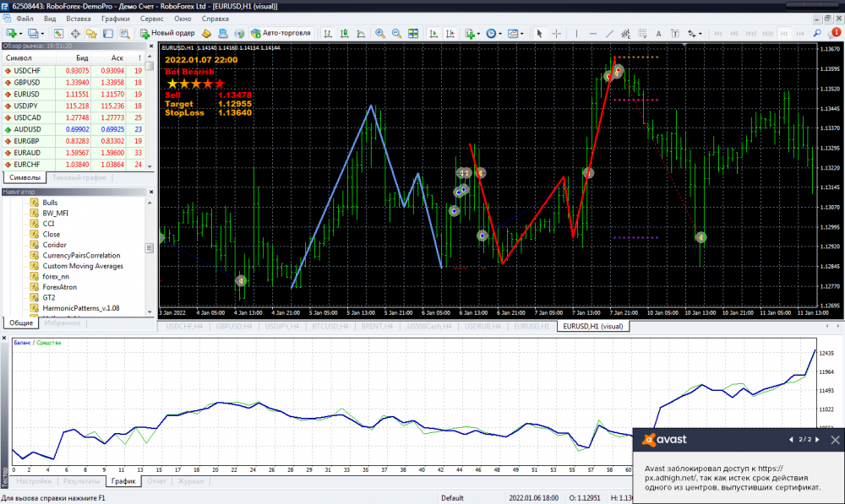Open the Profiles toolbar icon
Viewport: 845px width, 504px height.
click(33, 34)
